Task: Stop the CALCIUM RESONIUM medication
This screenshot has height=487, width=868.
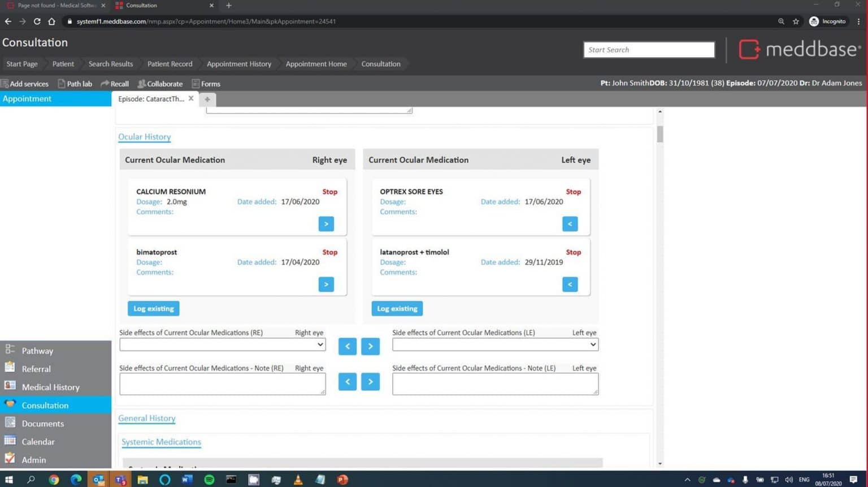Action: coord(329,192)
